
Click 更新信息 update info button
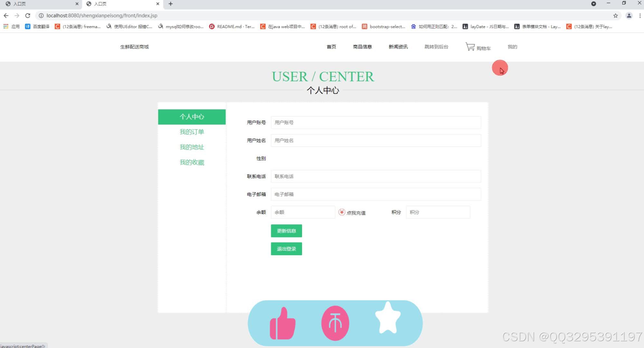point(286,231)
